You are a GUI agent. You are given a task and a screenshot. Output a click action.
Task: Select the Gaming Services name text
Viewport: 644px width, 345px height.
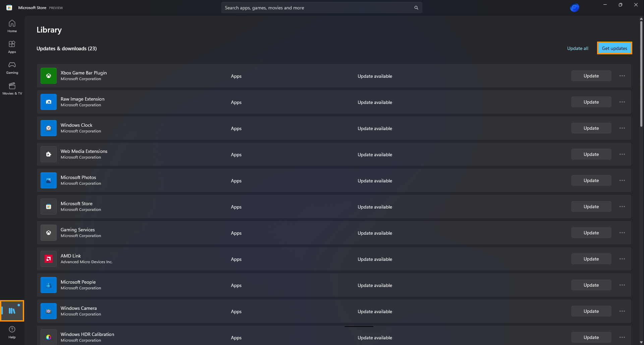pos(77,230)
